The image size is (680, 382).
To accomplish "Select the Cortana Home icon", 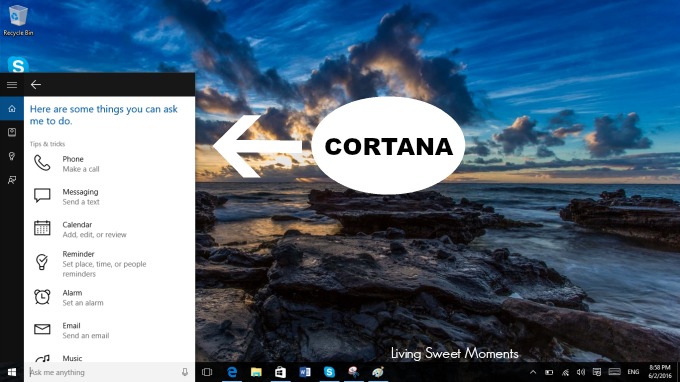I will tap(12, 108).
